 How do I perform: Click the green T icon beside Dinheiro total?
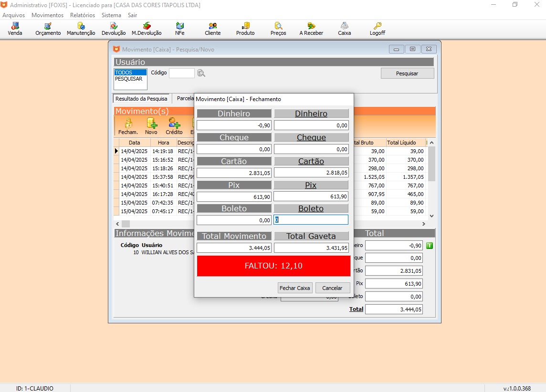[429, 246]
